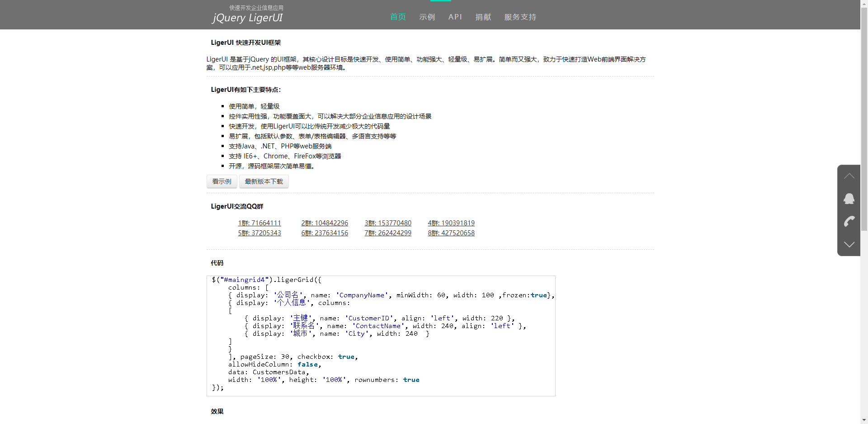868x424 pixels.
Task: Click the up arrow icon in floating sidebar
Action: tap(849, 176)
